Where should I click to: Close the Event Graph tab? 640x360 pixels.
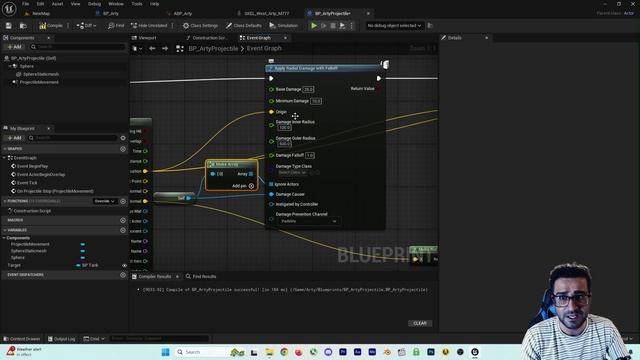pos(285,38)
